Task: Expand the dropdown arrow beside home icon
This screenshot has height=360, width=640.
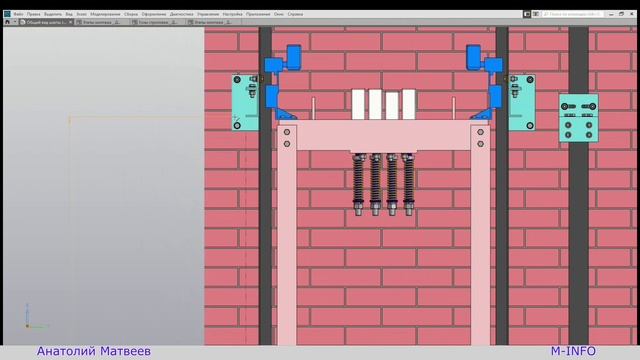Action: 15,22
